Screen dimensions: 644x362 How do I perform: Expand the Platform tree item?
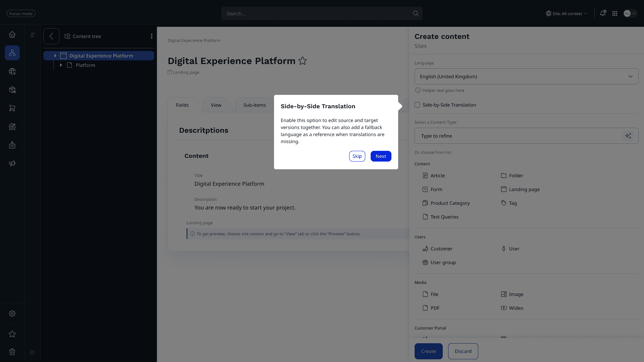(61, 65)
